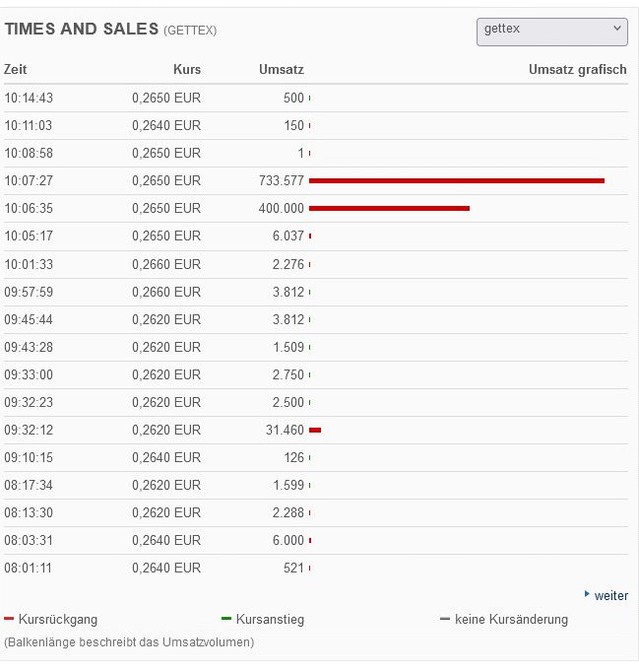
Task: Click the 'Umsatz grafisch' column header
Action: tap(577, 69)
